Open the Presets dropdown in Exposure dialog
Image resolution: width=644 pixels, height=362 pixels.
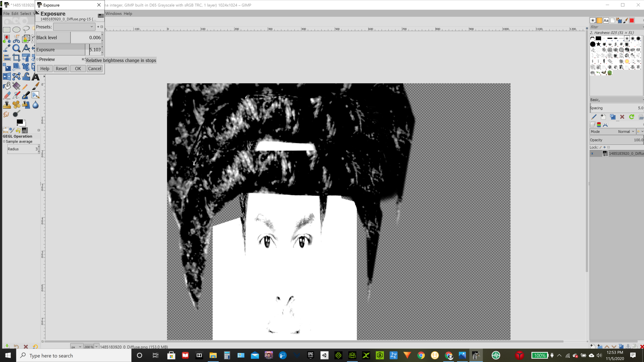coord(74,27)
